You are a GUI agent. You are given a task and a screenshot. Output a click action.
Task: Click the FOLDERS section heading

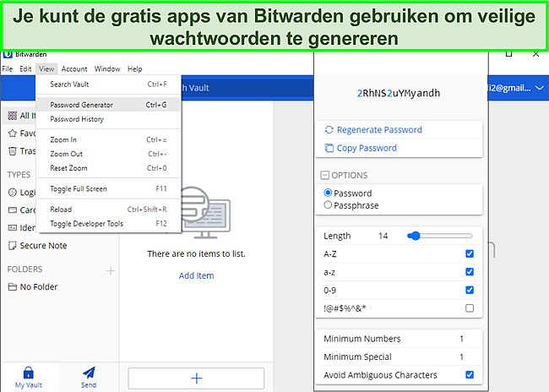click(24, 269)
